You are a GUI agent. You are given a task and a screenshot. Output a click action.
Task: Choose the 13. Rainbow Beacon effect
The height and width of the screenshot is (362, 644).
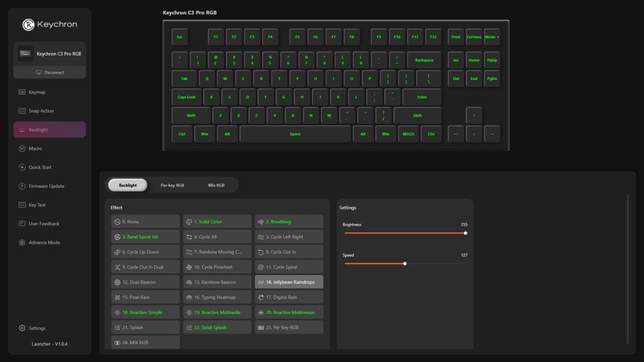(x=217, y=282)
